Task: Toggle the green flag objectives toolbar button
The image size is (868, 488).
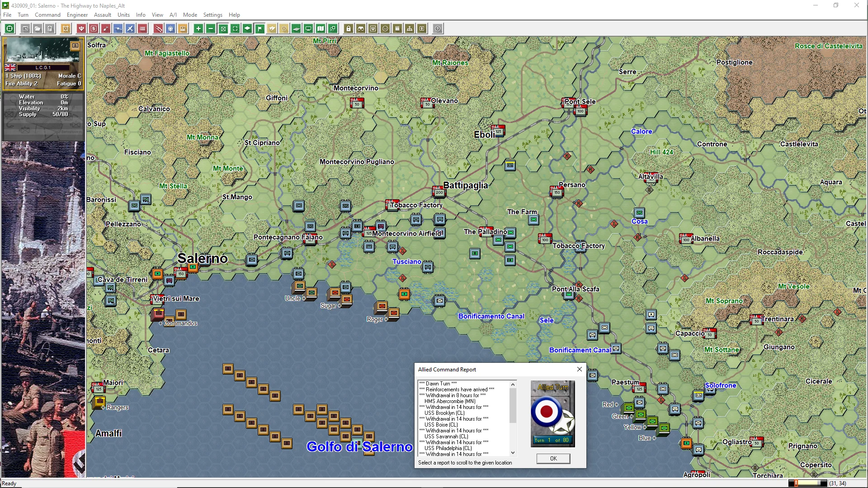Action: 259,29
